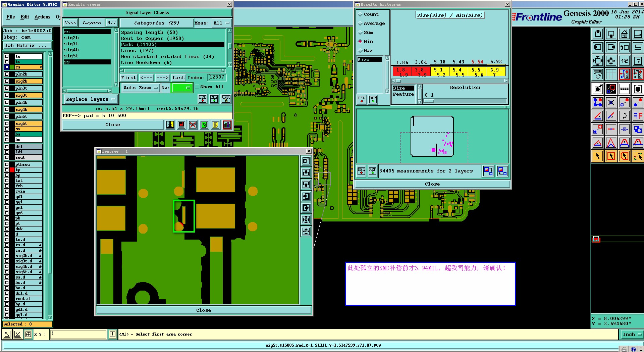The image size is (644, 352).
Task: Click the pan up icon
Action: click(x=598, y=34)
